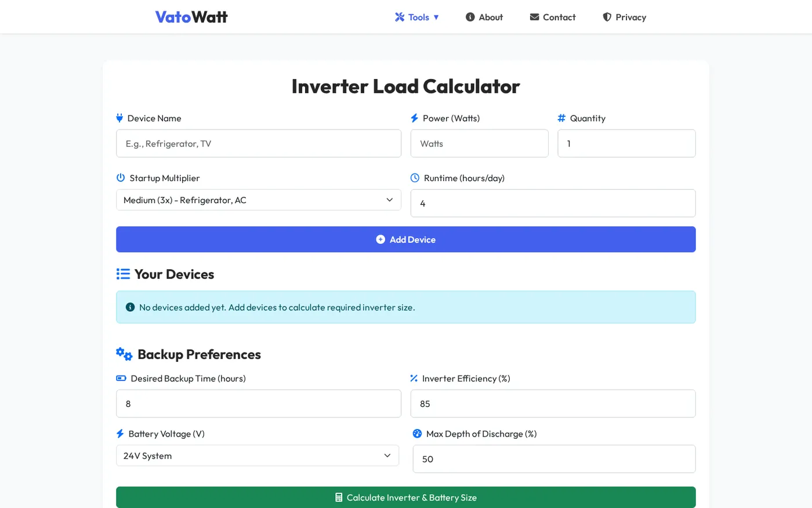Click the percent icon beside Inverter Efficiency
812x508 pixels.
pyautogui.click(x=414, y=379)
